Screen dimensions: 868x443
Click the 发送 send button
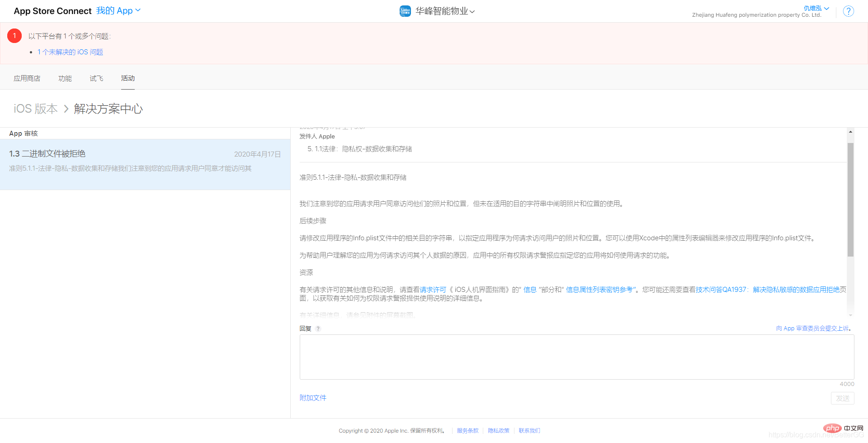[843, 398]
